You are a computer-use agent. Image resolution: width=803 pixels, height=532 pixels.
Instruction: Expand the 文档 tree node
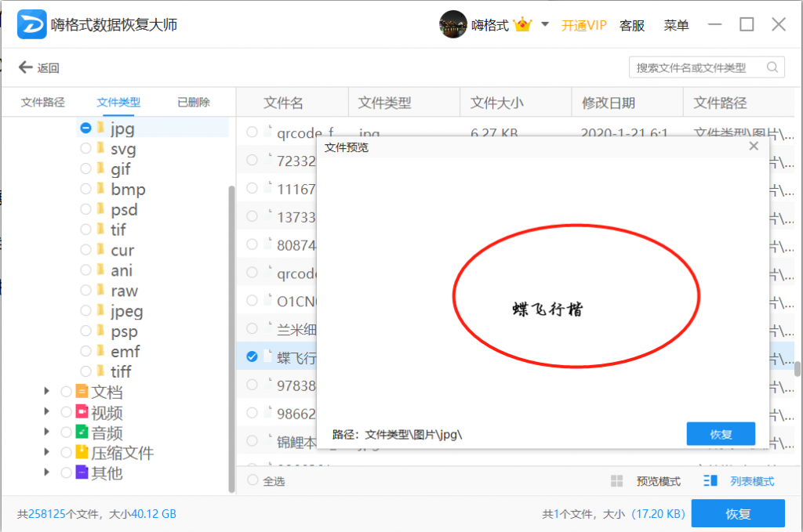click(46, 391)
